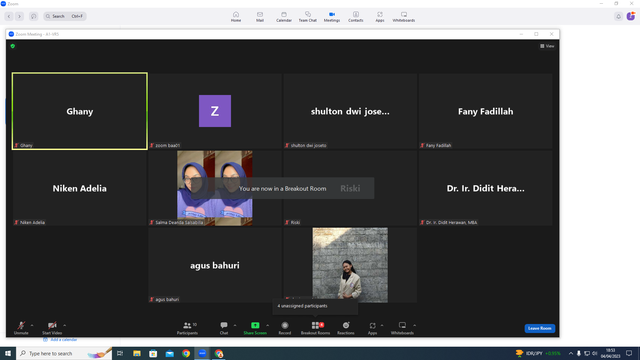Open Google Chrome from the taskbar
This screenshot has width=640, height=360.
coord(186,353)
